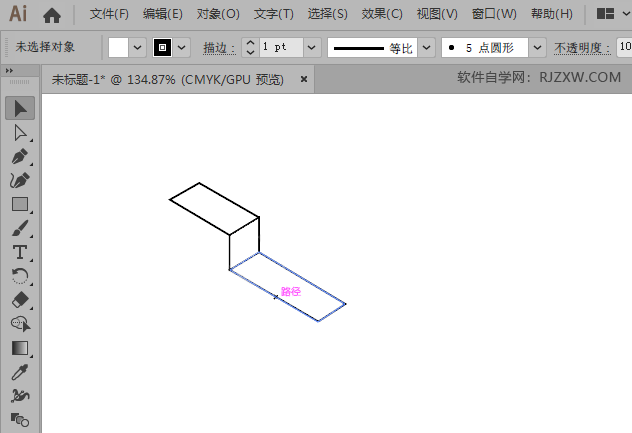The height and width of the screenshot is (433, 632).
Task: Open the 文字(T) menu
Action: coord(274,14)
